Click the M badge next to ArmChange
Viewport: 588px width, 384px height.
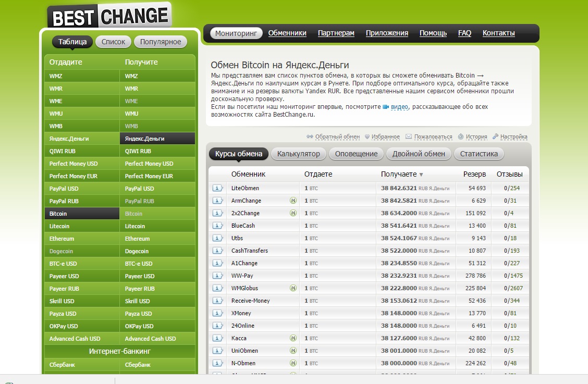pyautogui.click(x=293, y=201)
